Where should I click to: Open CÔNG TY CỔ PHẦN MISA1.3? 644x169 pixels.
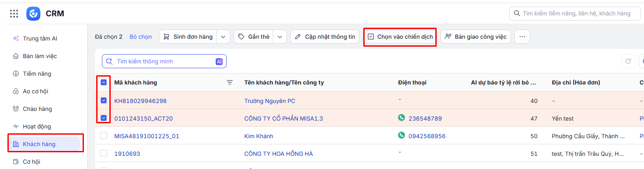[x=284, y=118]
